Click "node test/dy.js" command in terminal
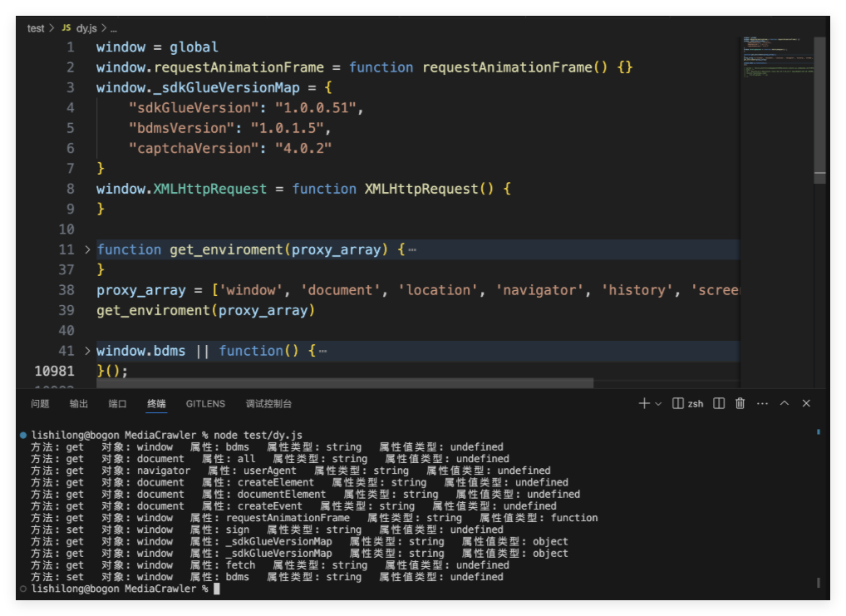Image resolution: width=846 pixels, height=616 pixels. pyautogui.click(x=258, y=435)
